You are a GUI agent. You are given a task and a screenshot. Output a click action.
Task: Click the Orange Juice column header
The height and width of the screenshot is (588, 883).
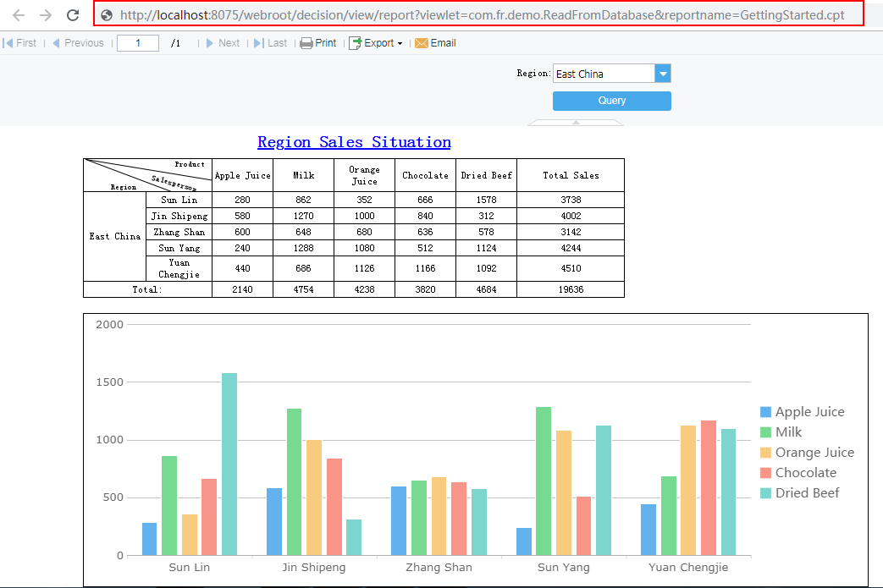364,176
